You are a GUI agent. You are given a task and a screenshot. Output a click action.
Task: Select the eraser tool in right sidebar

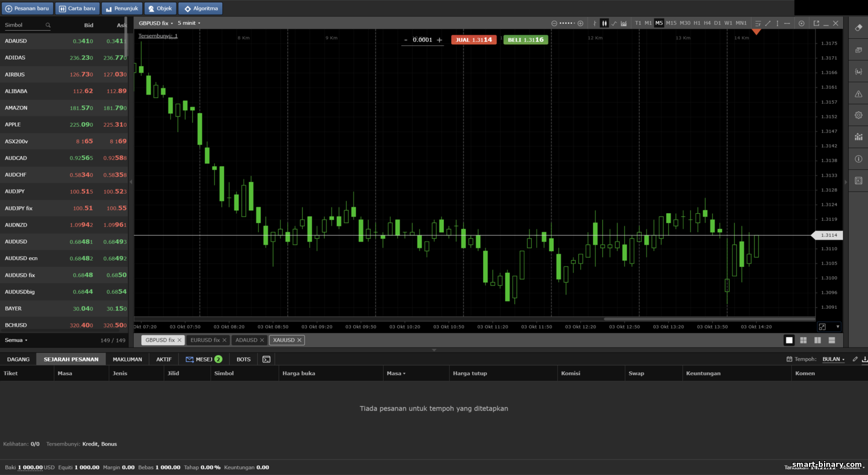click(x=859, y=27)
